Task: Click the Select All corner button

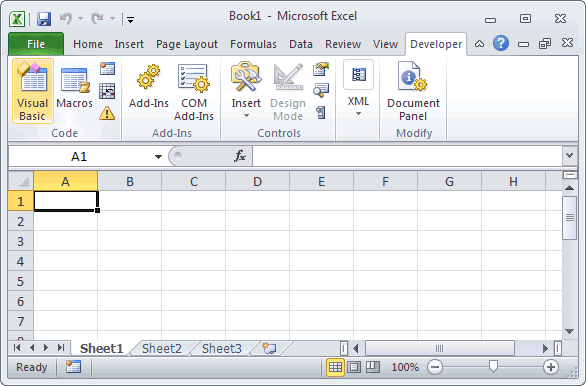Action: 21,181
